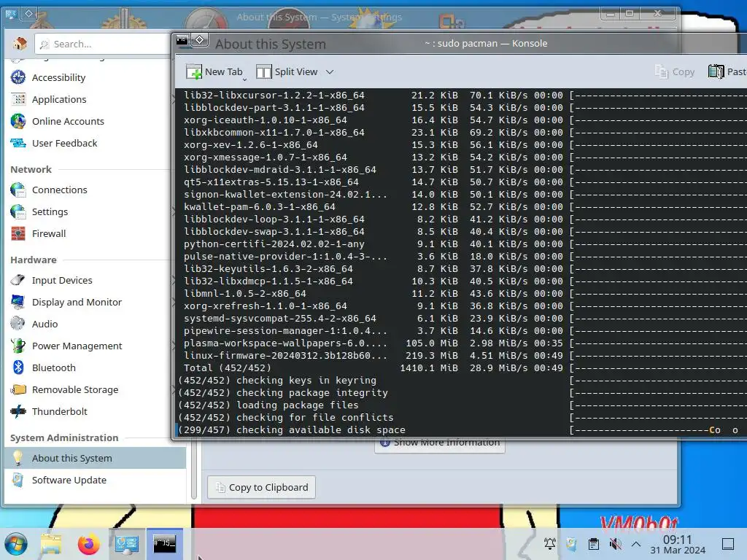Focus the System Settings search field
The image size is (747, 560).
[x=104, y=44]
